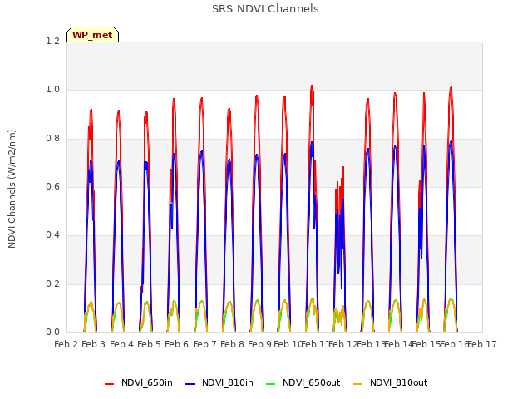The height and width of the screenshot is (399, 532).
Task: Click the Feb 4 x-axis label
Action: click(121, 344)
